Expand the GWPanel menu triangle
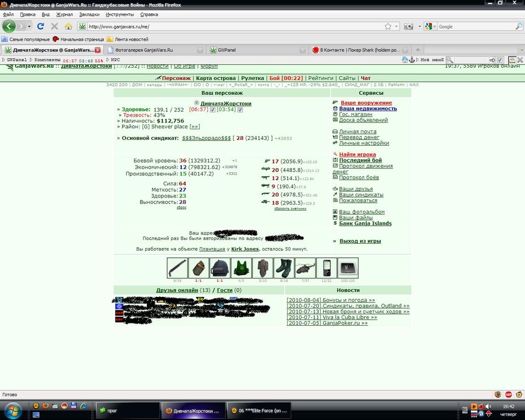The width and height of the screenshot is (525, 420). point(4,60)
